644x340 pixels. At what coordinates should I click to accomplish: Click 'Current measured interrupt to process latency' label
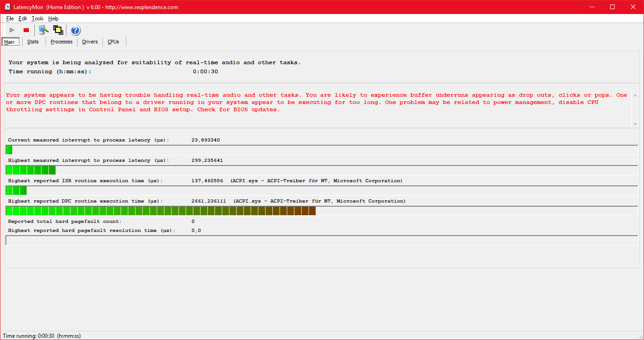pos(88,140)
